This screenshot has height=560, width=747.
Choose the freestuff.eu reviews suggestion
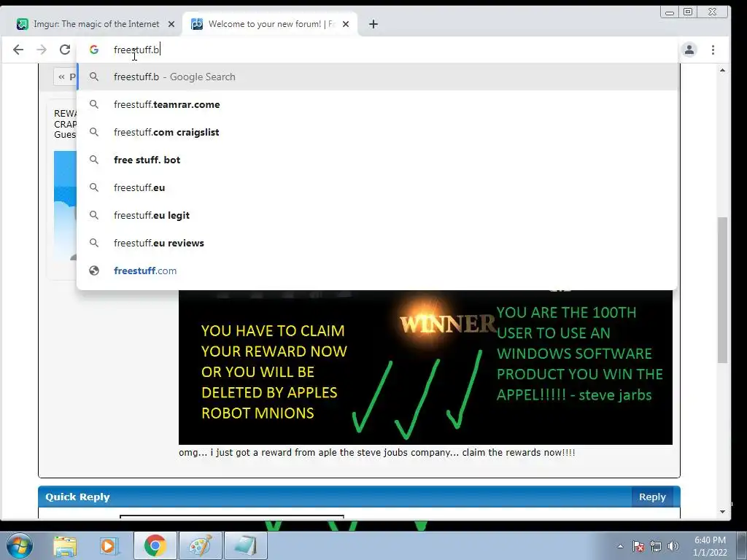(x=377, y=242)
